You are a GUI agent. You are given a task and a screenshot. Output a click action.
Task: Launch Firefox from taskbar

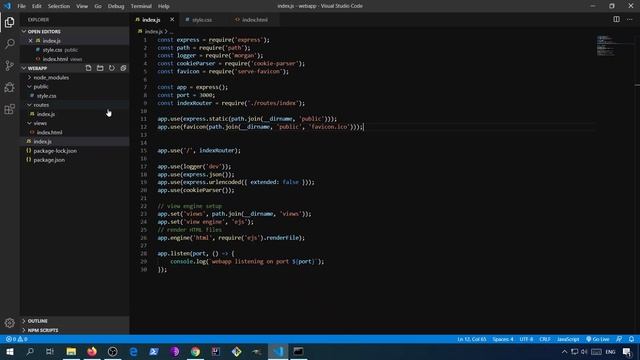92,351
